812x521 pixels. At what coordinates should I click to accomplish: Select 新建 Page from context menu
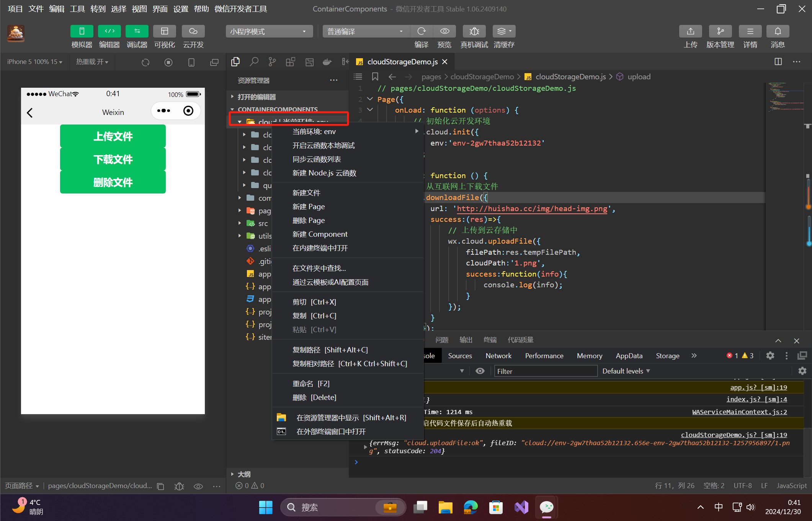[308, 206]
